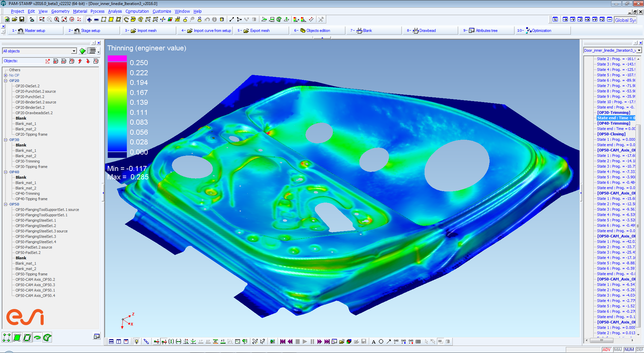Select OP20-DieSet.2 in the objects tree
The width and height of the screenshot is (644, 353).
28,86
